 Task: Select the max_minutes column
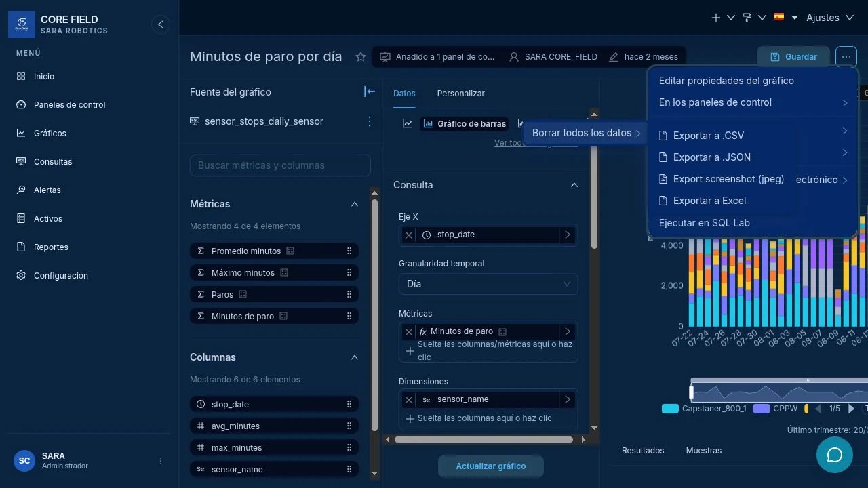coord(274,448)
